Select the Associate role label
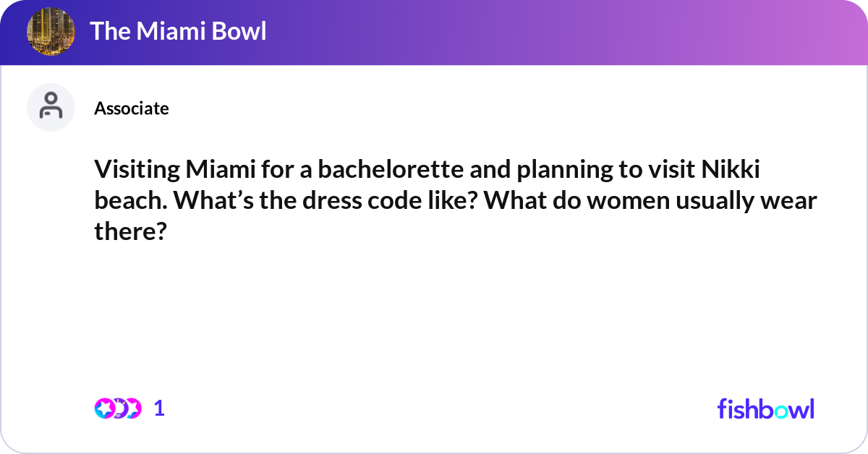This screenshot has height=454, width=868. [131, 108]
